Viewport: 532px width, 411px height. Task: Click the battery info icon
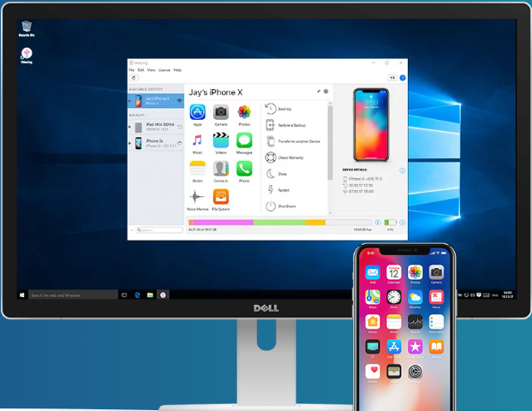(402, 223)
